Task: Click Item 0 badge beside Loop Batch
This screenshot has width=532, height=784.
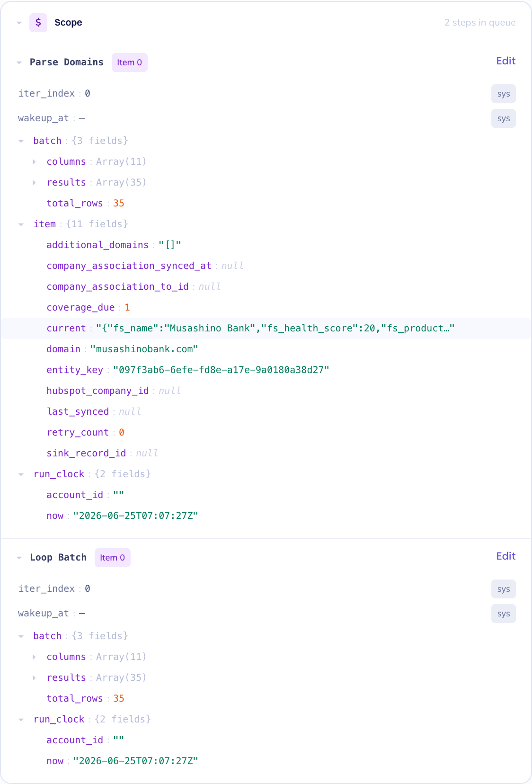Action: (x=113, y=558)
